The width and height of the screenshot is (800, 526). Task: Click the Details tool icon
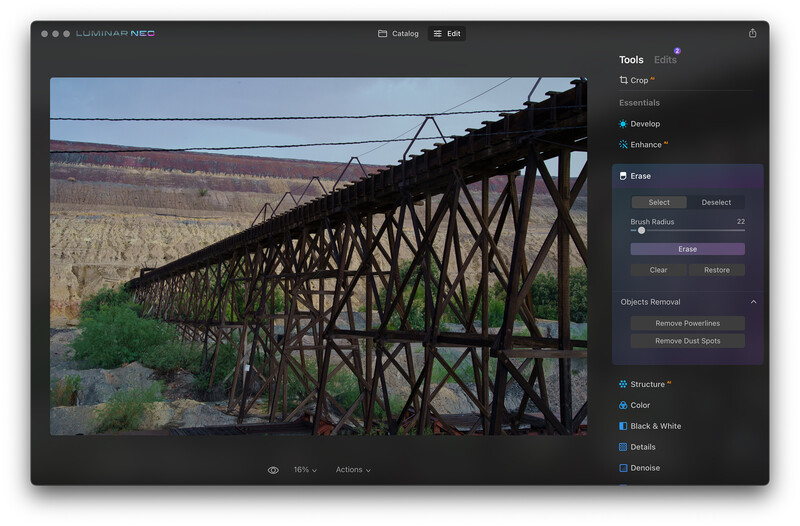(x=623, y=447)
